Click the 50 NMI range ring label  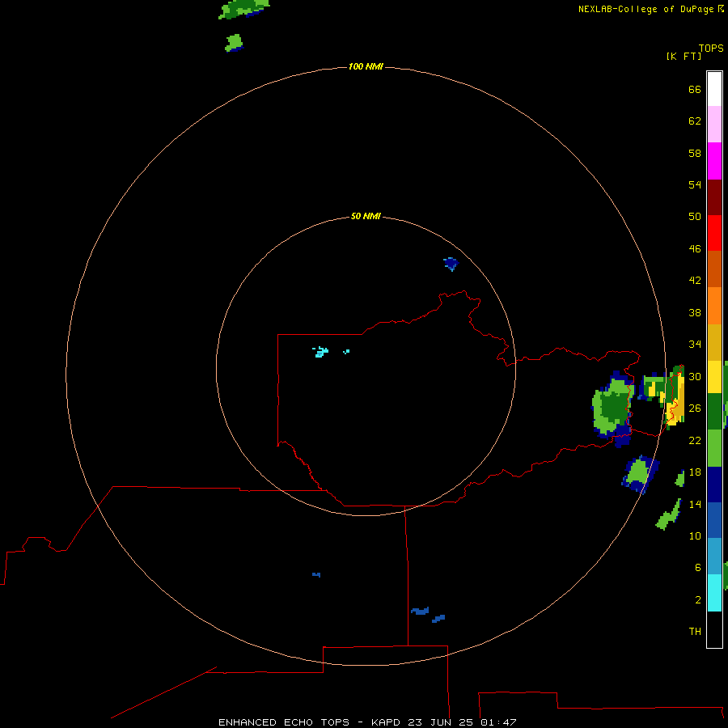pyautogui.click(x=366, y=216)
